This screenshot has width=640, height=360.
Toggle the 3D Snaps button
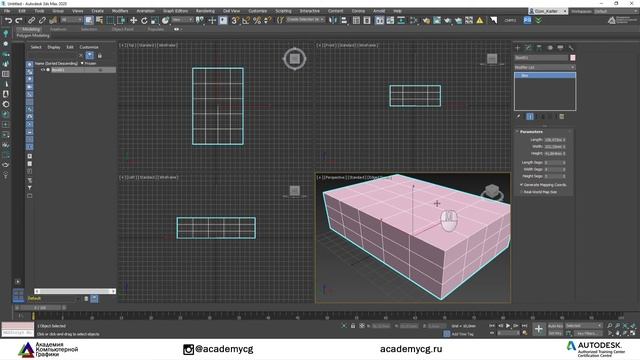(235, 20)
